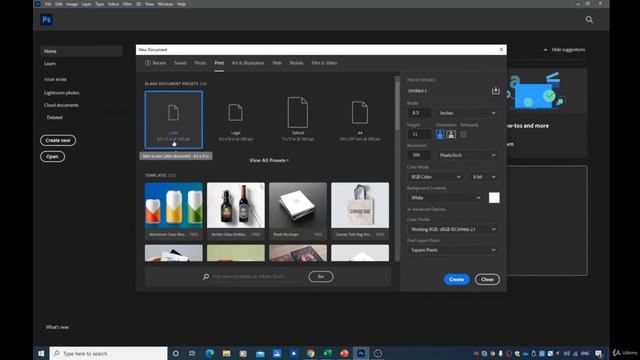This screenshot has height=360, width=640.
Task: Open Cortana circle on taskbar
Action: [x=176, y=353]
